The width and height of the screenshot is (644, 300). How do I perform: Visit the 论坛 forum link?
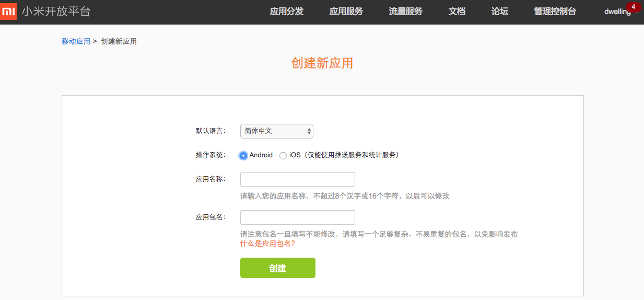[x=499, y=11]
